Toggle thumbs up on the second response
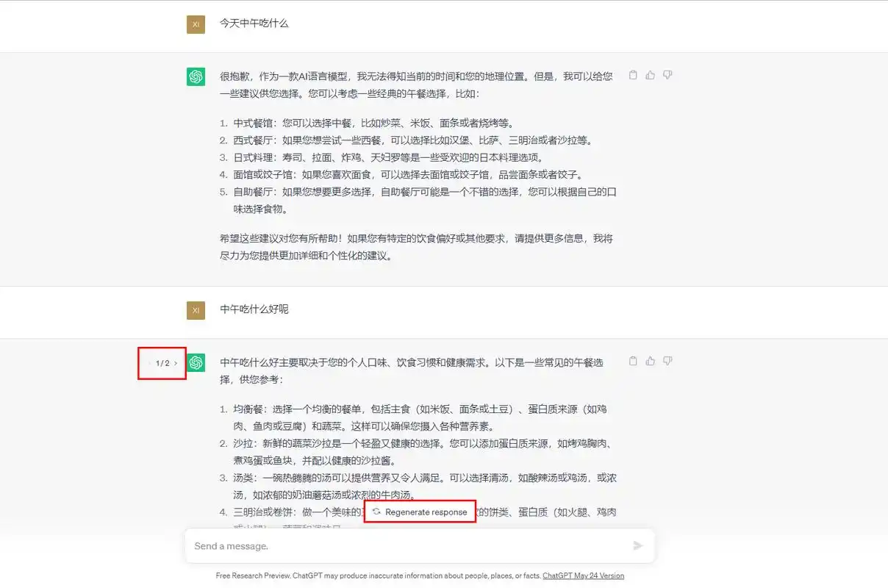Image resolution: width=888 pixels, height=588 pixels. 650,361
